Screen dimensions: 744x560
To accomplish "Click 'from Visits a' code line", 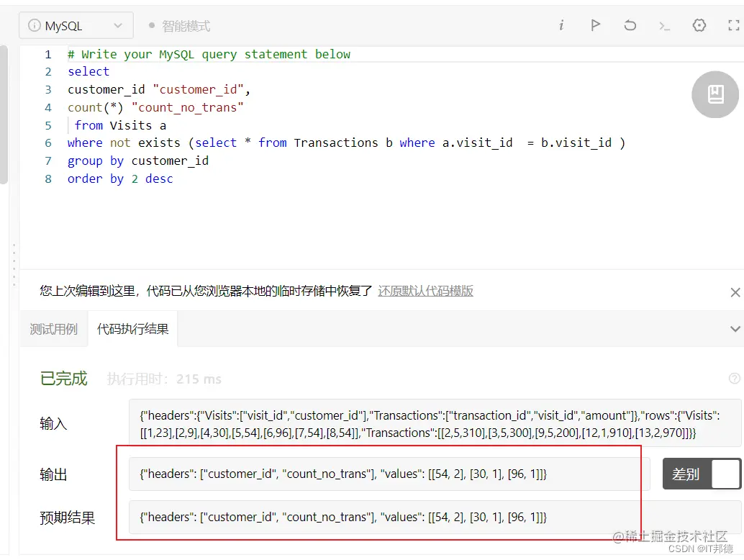I will point(120,126).
